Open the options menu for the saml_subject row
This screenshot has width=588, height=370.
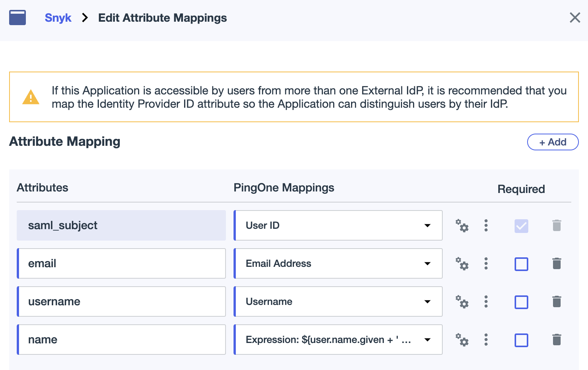(x=486, y=225)
